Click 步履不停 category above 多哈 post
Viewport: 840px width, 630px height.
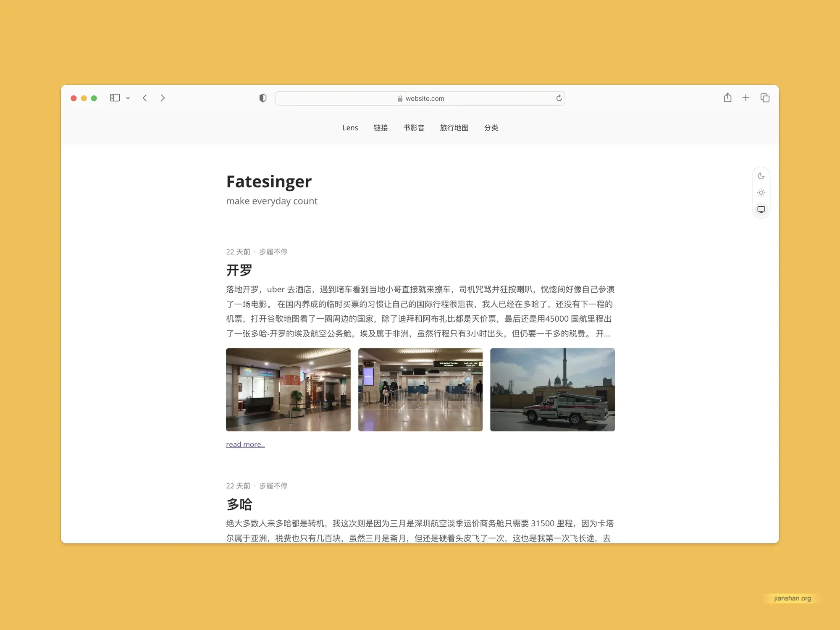(x=273, y=486)
